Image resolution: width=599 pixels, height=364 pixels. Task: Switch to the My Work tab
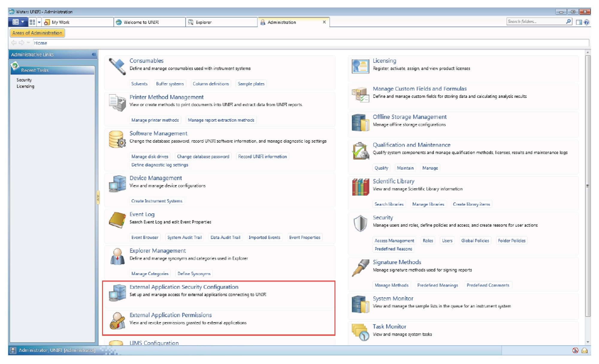coord(78,22)
